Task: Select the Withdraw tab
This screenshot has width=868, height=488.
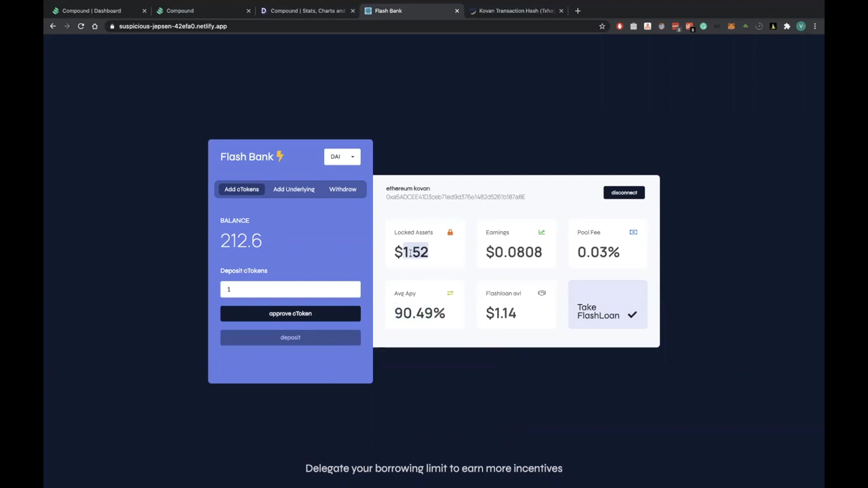Action: [x=342, y=189]
